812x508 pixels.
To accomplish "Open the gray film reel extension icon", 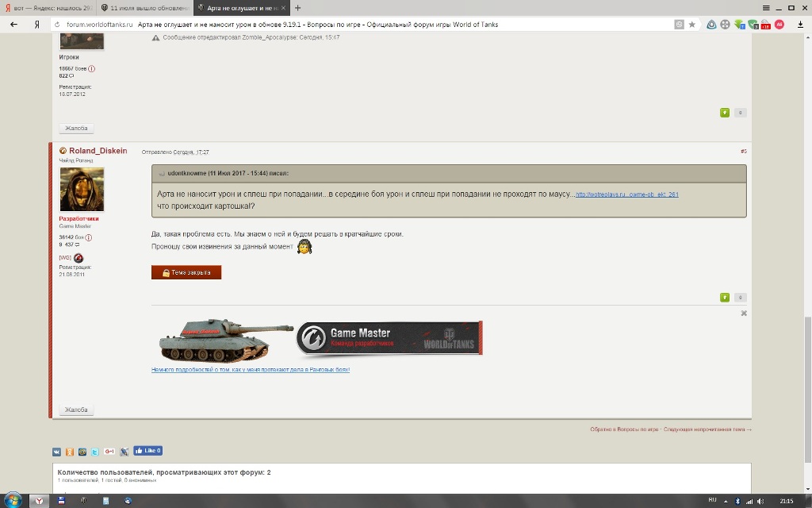I will tap(725, 25).
